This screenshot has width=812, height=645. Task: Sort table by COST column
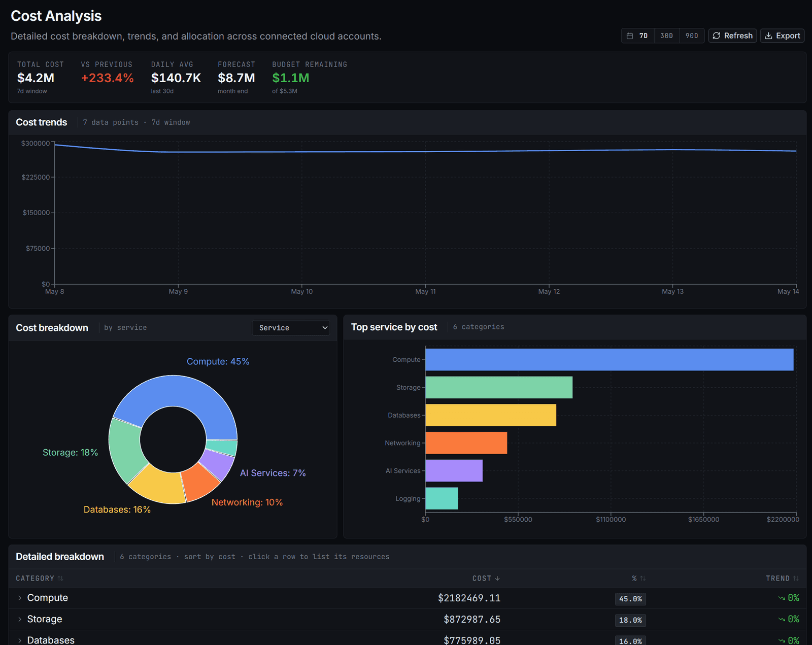(x=486, y=579)
